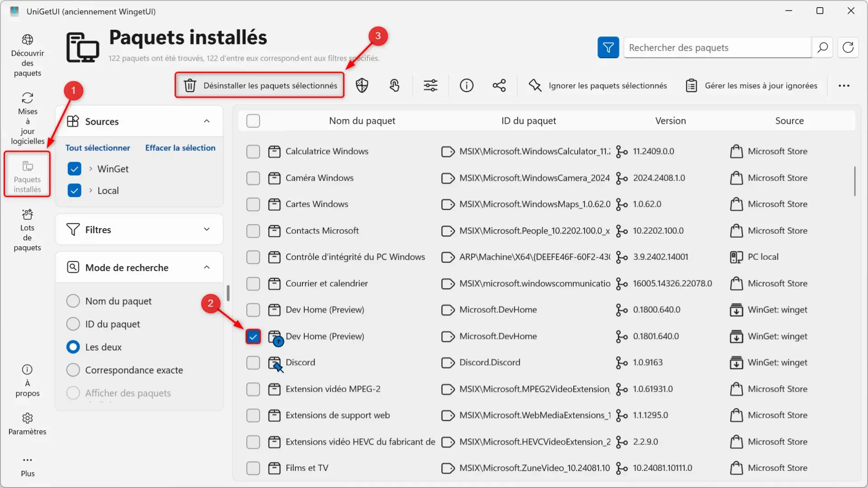Screen dimensions: 868x488
Task: Toggle the select-all header checkbox
Action: coord(253,121)
